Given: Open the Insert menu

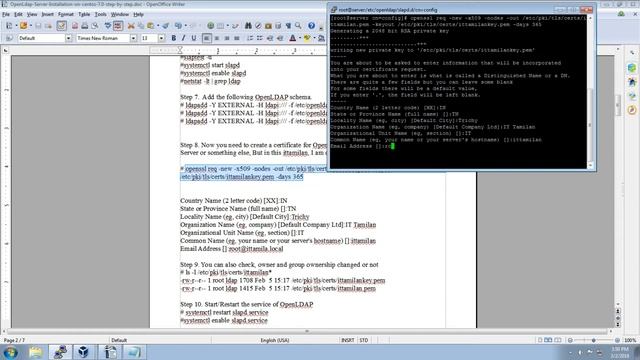Looking at the screenshot, I should click(47, 14).
